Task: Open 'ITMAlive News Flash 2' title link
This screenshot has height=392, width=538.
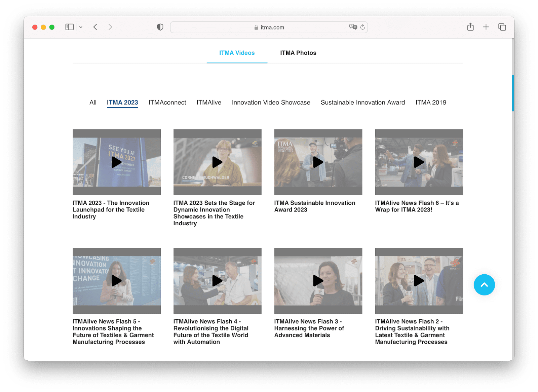Action: coord(412,332)
